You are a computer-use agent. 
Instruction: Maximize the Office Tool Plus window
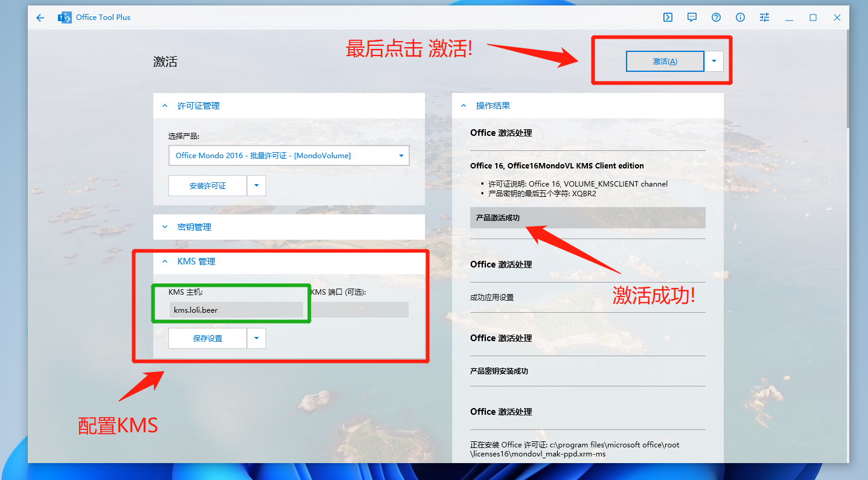[813, 18]
